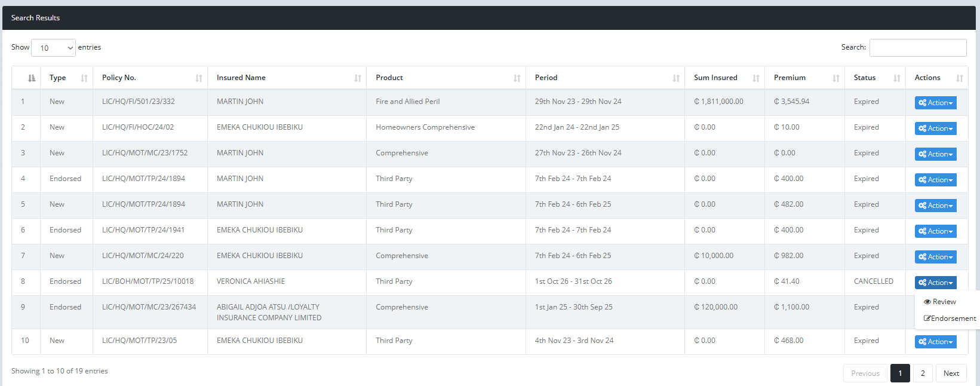The width and height of the screenshot is (980, 386).
Task: Sort by row number column icon
Action: click(32, 78)
